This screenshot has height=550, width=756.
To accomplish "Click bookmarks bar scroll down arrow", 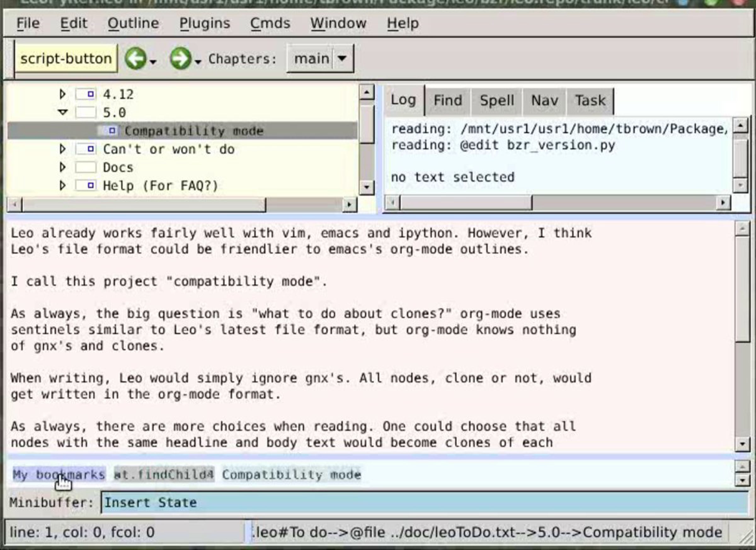I will (x=742, y=480).
